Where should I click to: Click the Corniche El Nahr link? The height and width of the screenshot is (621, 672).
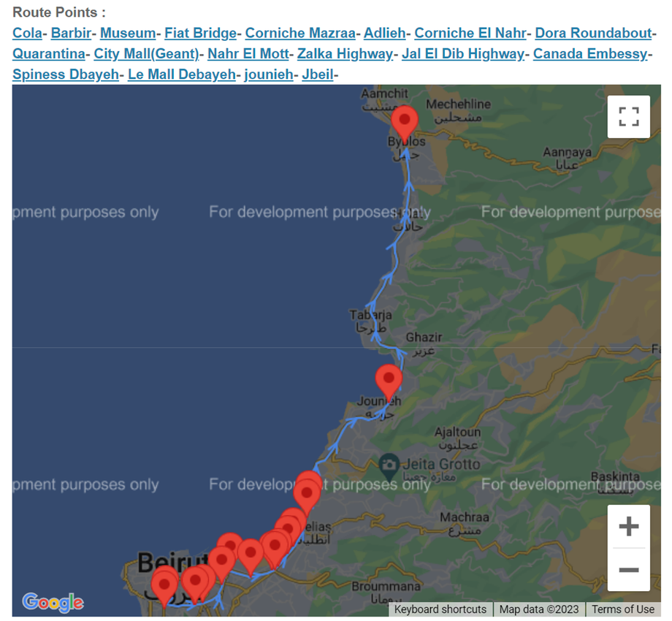point(470,33)
